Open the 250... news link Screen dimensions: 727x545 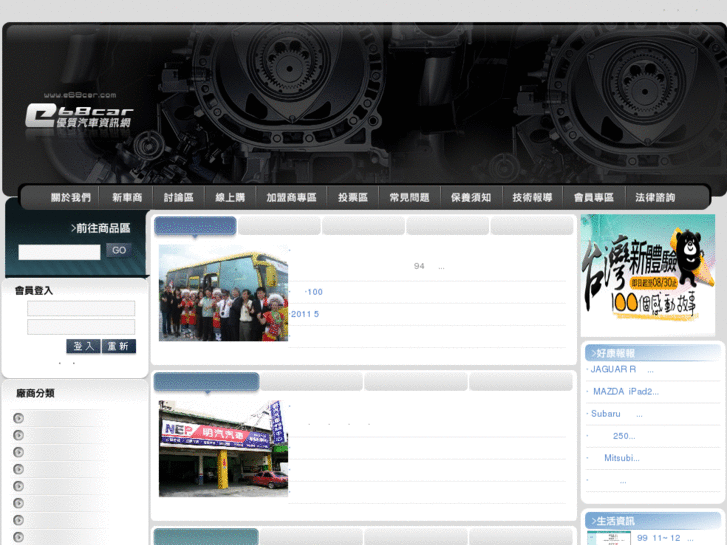pyautogui.click(x=624, y=436)
